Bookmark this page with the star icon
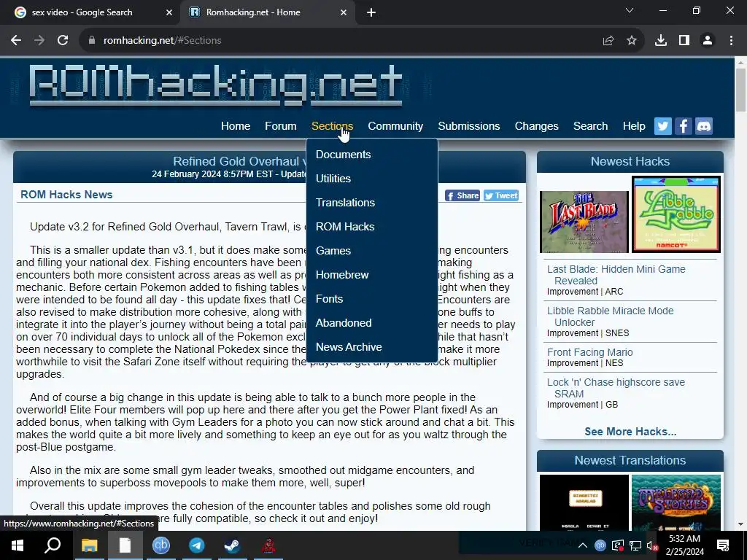The height and width of the screenshot is (560, 747). 631,41
